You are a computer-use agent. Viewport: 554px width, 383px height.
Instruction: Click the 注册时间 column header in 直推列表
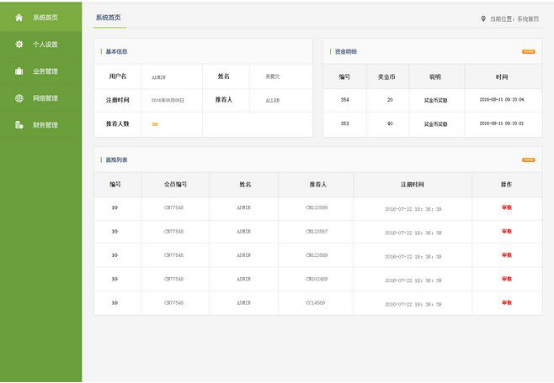point(413,184)
